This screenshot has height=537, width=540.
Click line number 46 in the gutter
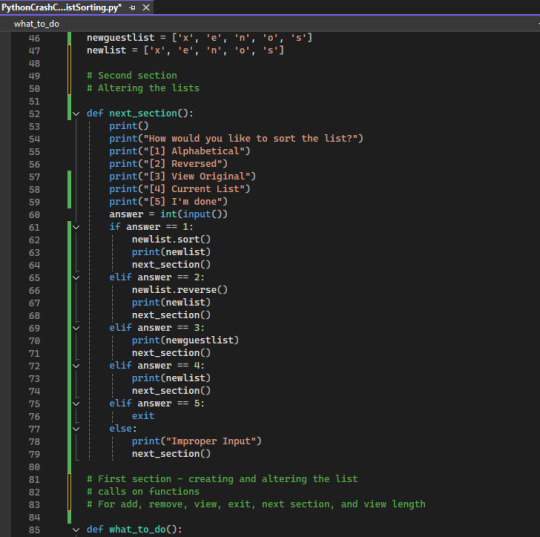(34, 38)
